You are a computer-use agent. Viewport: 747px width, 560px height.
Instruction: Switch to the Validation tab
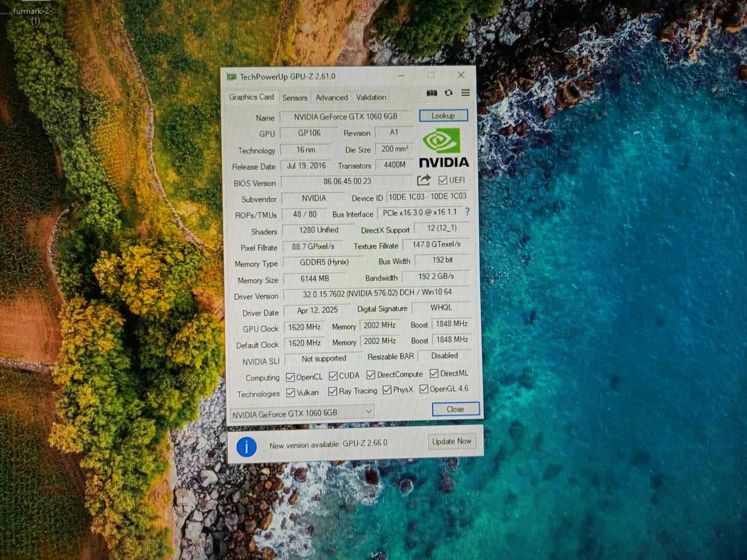371,97
